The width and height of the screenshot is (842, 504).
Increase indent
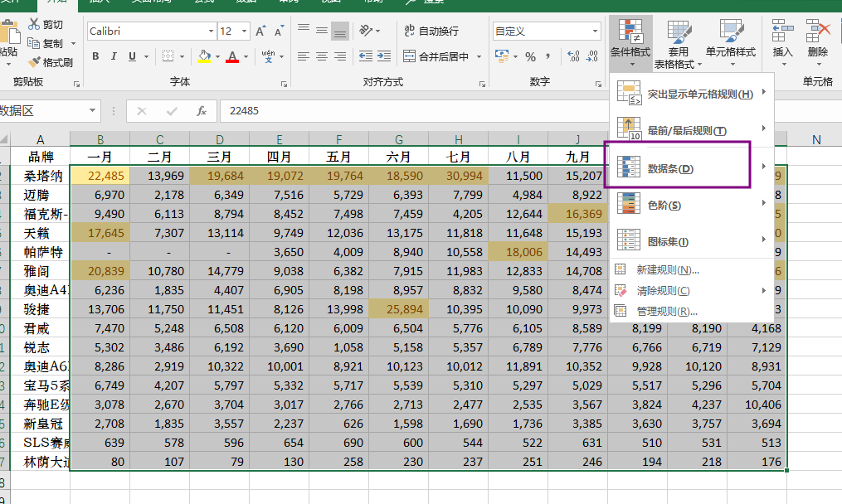pos(384,56)
